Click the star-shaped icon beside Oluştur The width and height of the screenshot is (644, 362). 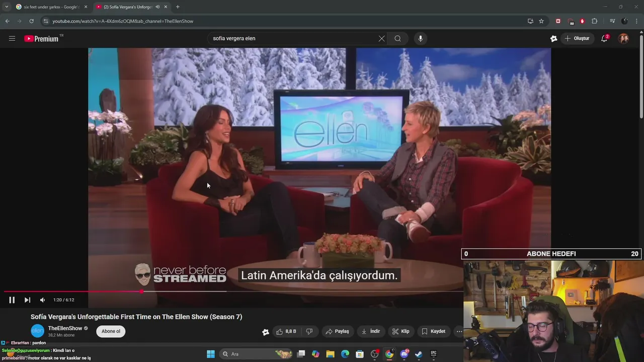click(x=554, y=38)
